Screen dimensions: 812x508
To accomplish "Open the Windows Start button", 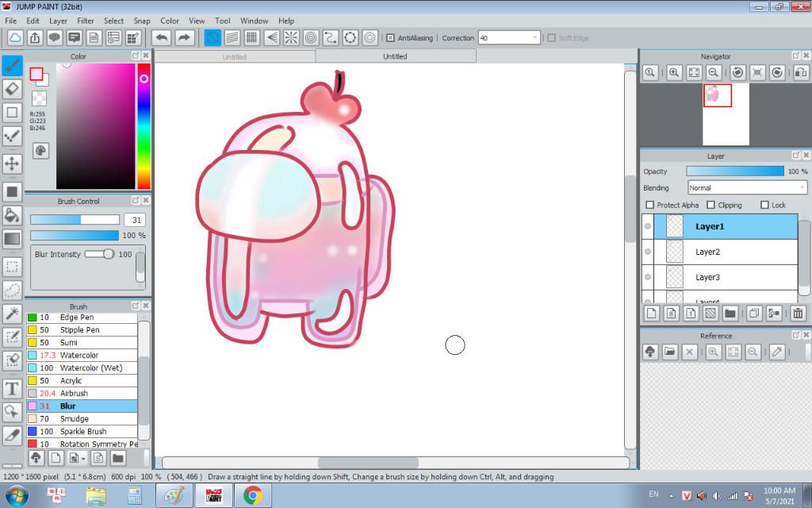I will [16, 495].
